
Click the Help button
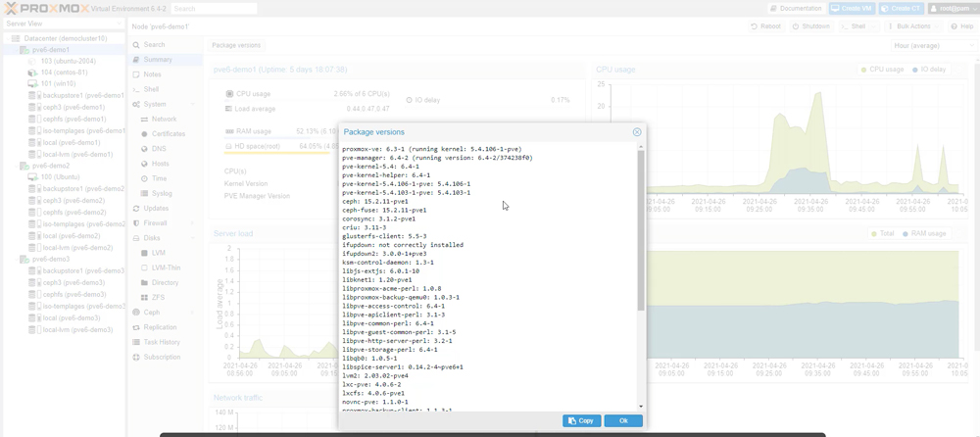click(x=962, y=26)
